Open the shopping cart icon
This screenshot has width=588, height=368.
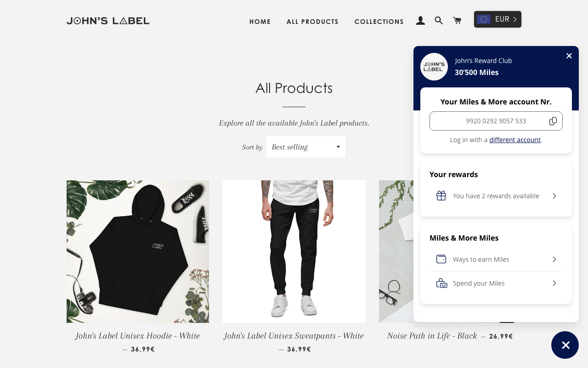pyautogui.click(x=457, y=21)
